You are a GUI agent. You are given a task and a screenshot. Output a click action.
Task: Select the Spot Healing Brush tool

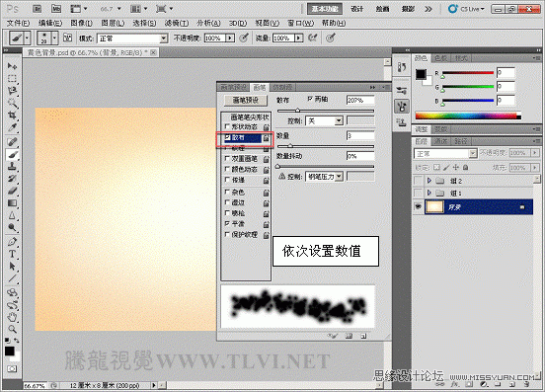coord(12,142)
